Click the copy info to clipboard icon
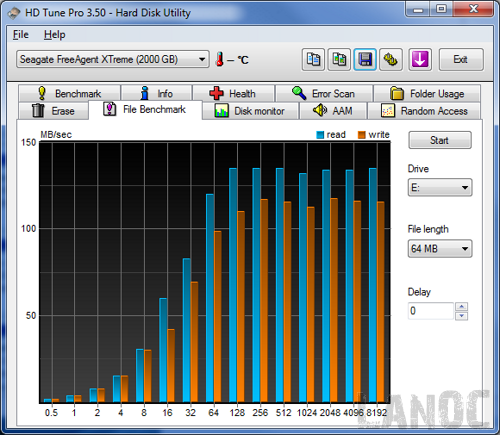Viewport: 500px width, 435px height. [313, 60]
